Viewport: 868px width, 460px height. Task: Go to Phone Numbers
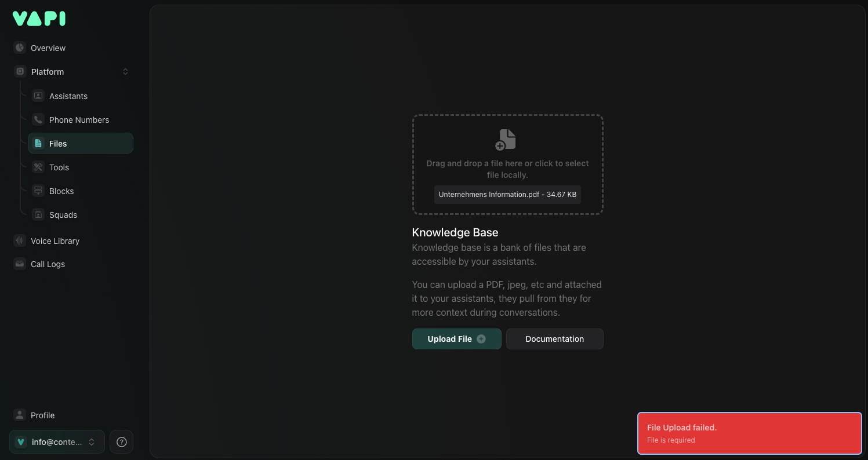click(x=79, y=120)
